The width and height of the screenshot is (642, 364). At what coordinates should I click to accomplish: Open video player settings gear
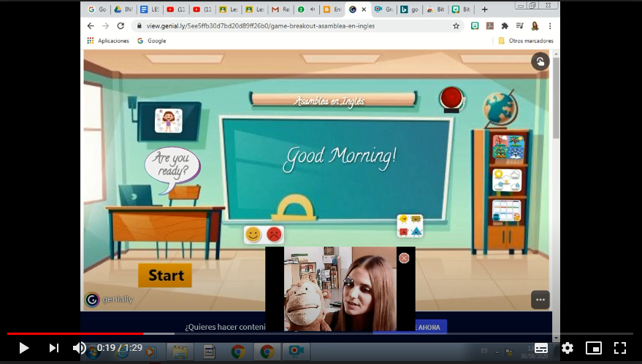pos(567,348)
